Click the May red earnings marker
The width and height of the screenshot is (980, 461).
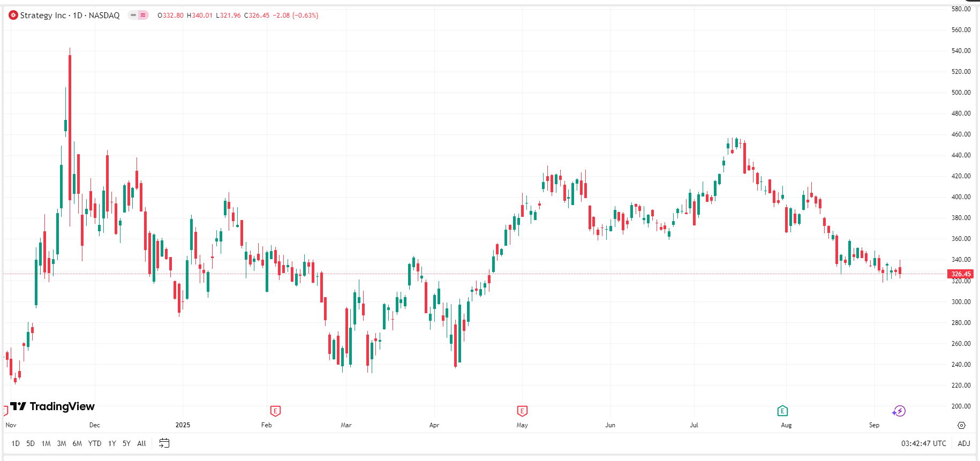point(522,411)
